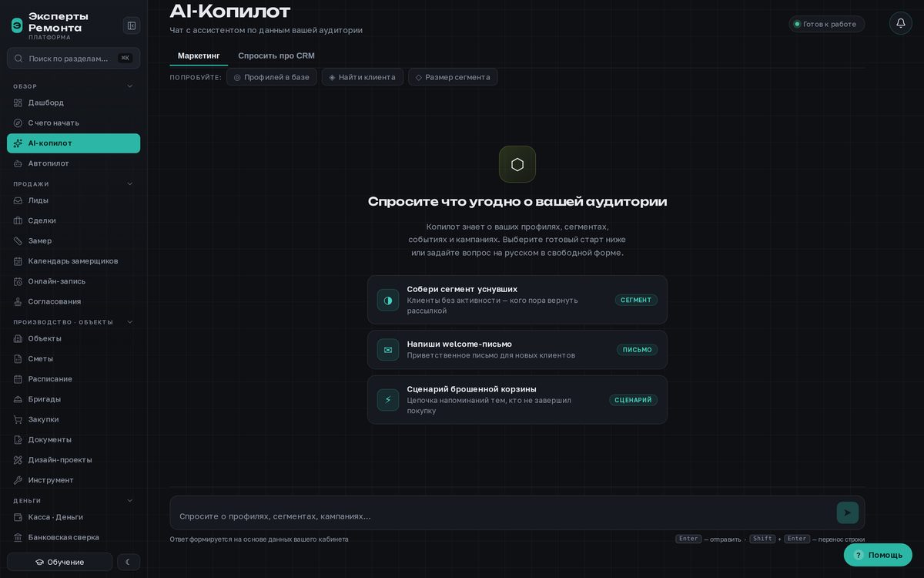
Task: Collapse the Обзор section
Action: click(x=129, y=86)
